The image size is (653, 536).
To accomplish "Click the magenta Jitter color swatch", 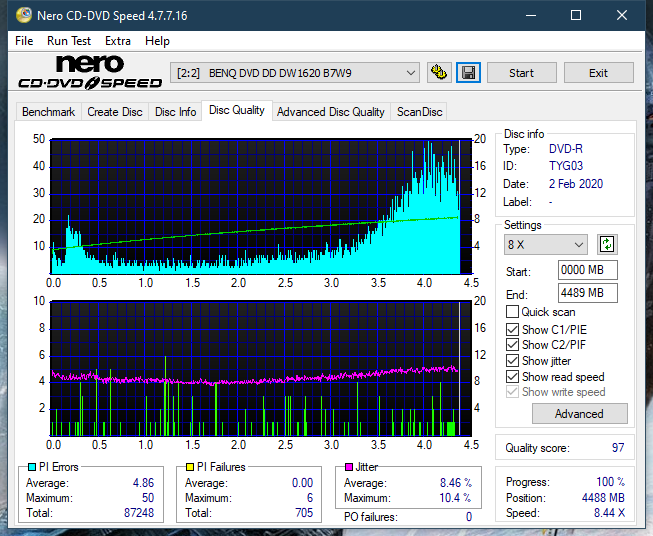I will 349,467.
